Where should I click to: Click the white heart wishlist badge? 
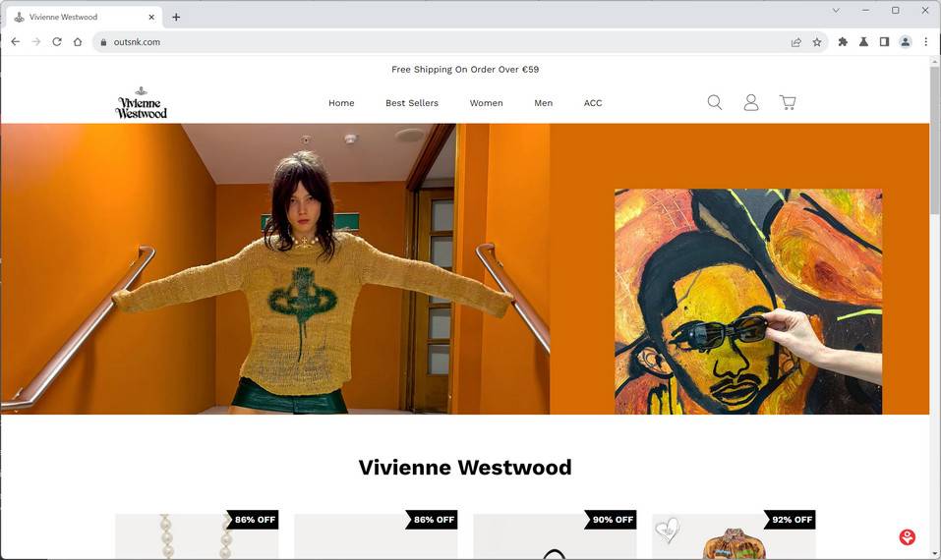(x=667, y=530)
